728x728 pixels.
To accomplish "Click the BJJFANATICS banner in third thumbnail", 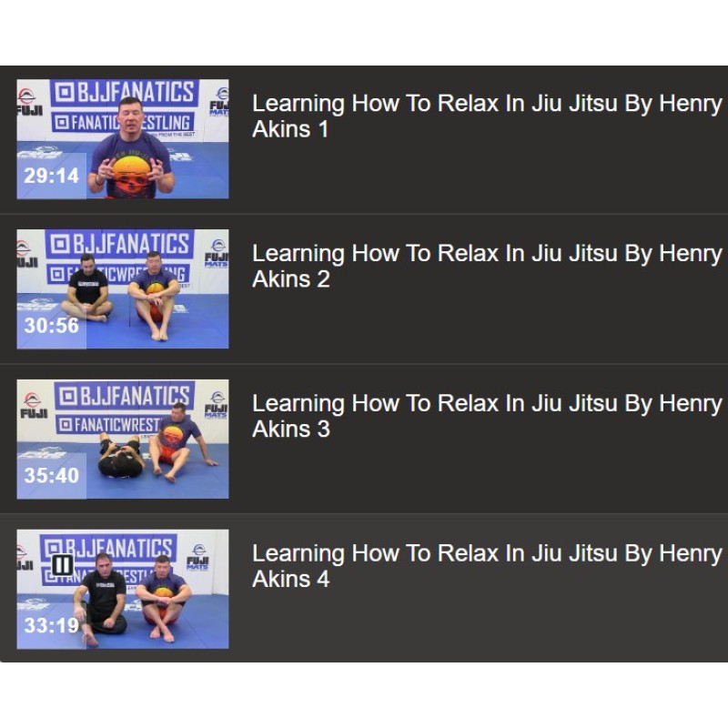I will (125, 396).
